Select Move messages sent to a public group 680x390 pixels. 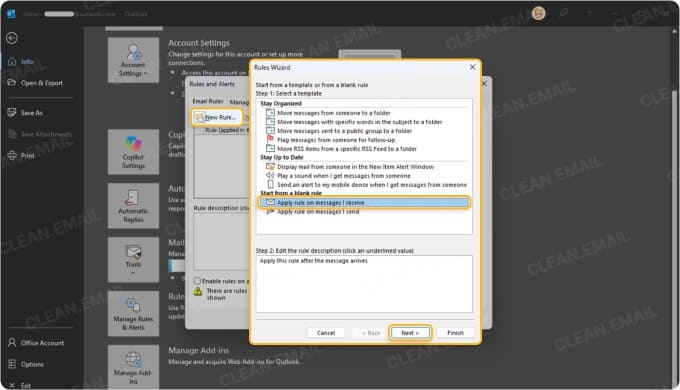coord(344,131)
